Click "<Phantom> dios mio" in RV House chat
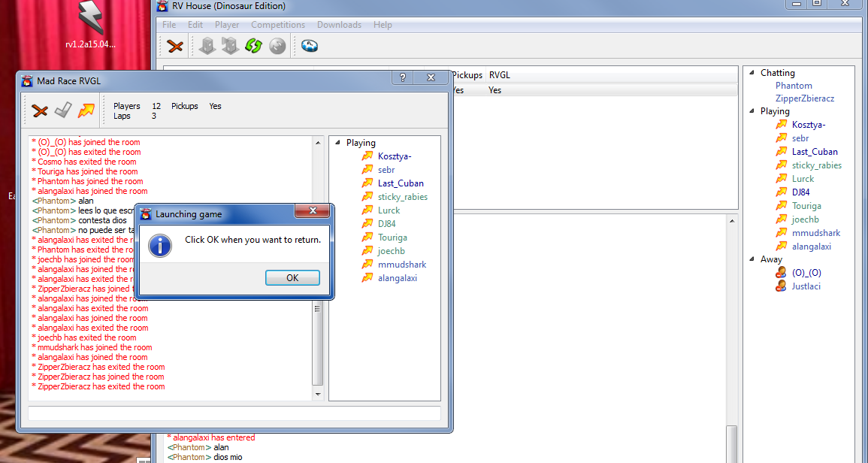The height and width of the screenshot is (463, 868). click(x=205, y=458)
